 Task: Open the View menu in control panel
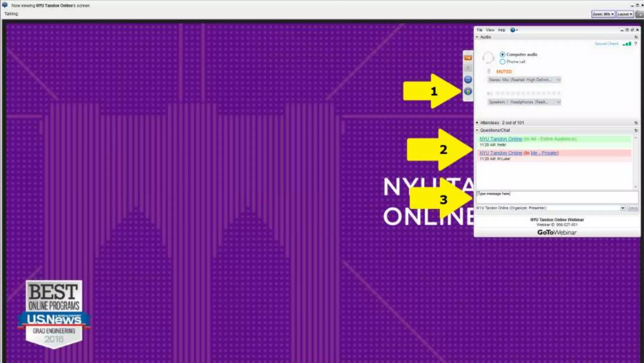click(x=490, y=30)
